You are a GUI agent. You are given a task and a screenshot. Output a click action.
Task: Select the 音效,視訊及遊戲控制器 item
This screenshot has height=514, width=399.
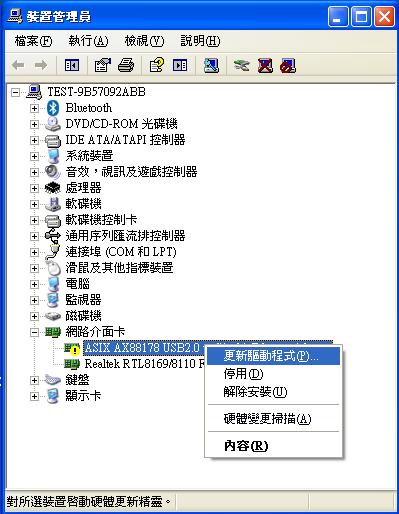pyautogui.click(x=131, y=172)
